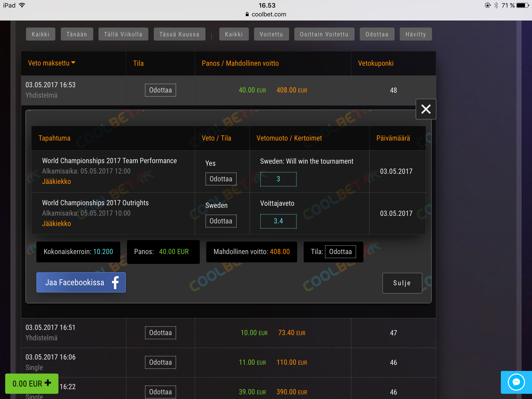
Task: Open the first Jääkiekko sport link
Action: pyautogui.click(x=56, y=182)
